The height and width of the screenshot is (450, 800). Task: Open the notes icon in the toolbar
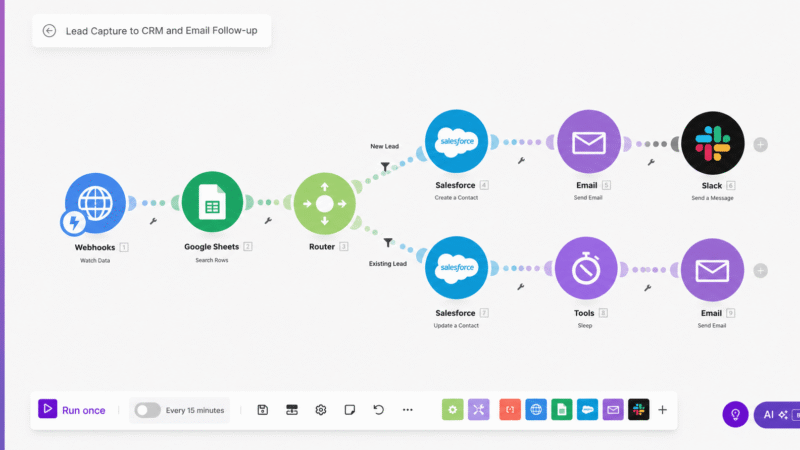[349, 410]
